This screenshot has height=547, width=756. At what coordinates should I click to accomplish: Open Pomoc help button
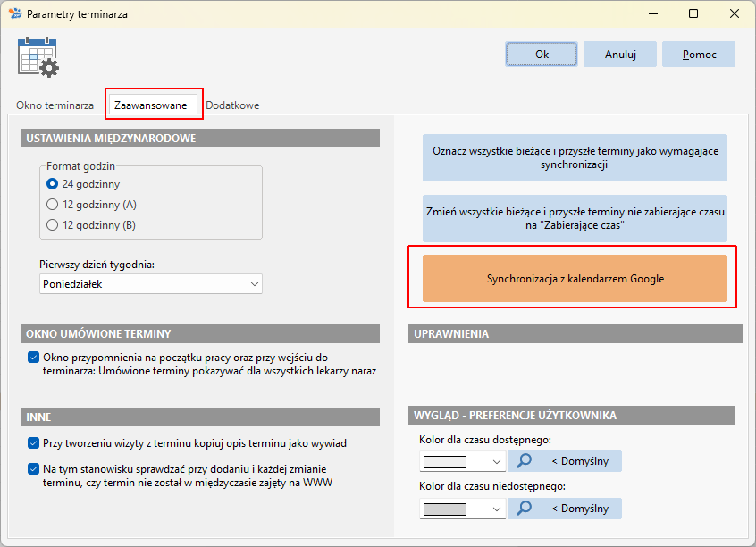click(699, 54)
